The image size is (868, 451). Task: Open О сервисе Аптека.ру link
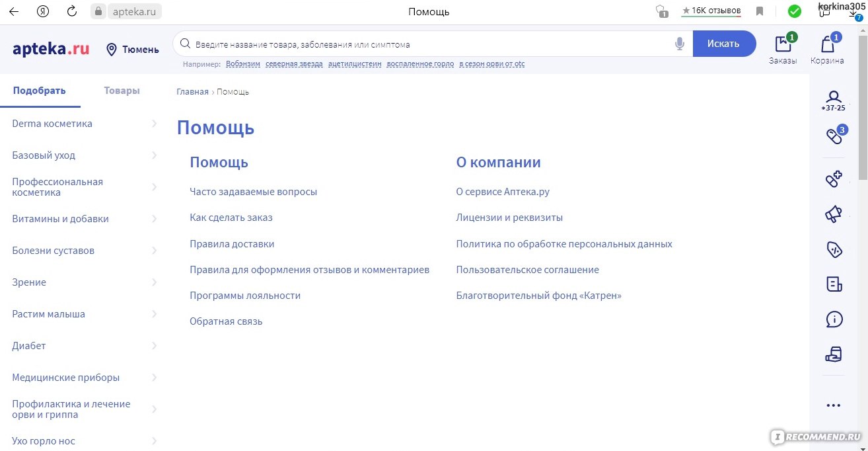pyautogui.click(x=503, y=192)
